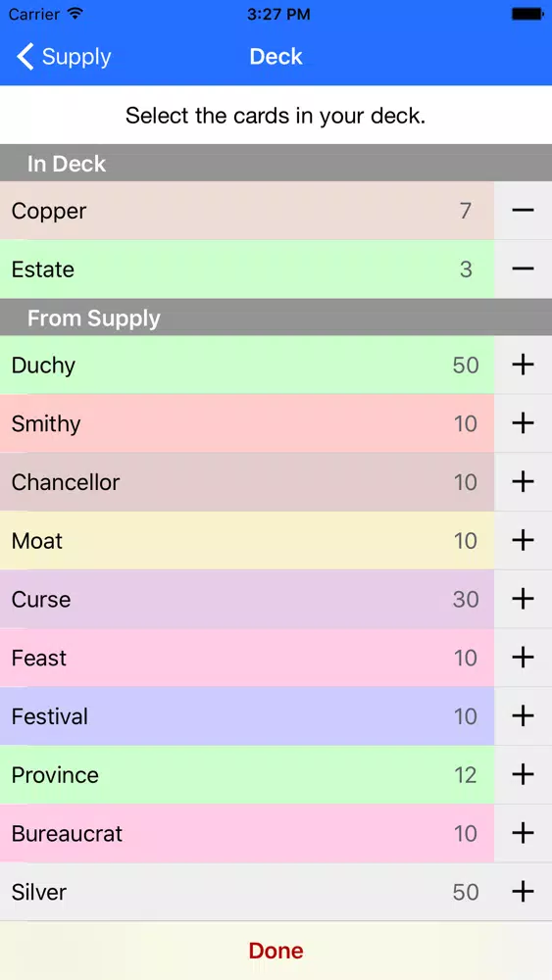
Task: Add a Curse using the plus icon
Action: coord(523,600)
